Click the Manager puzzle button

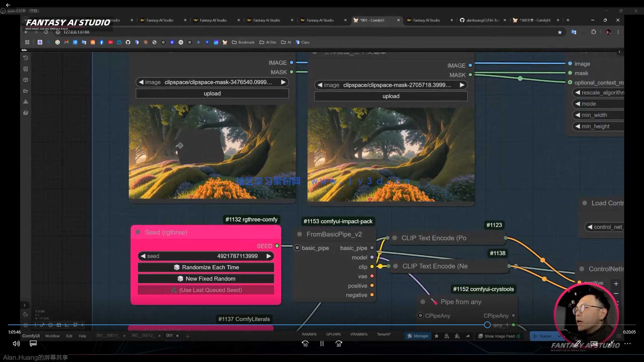pos(417,336)
